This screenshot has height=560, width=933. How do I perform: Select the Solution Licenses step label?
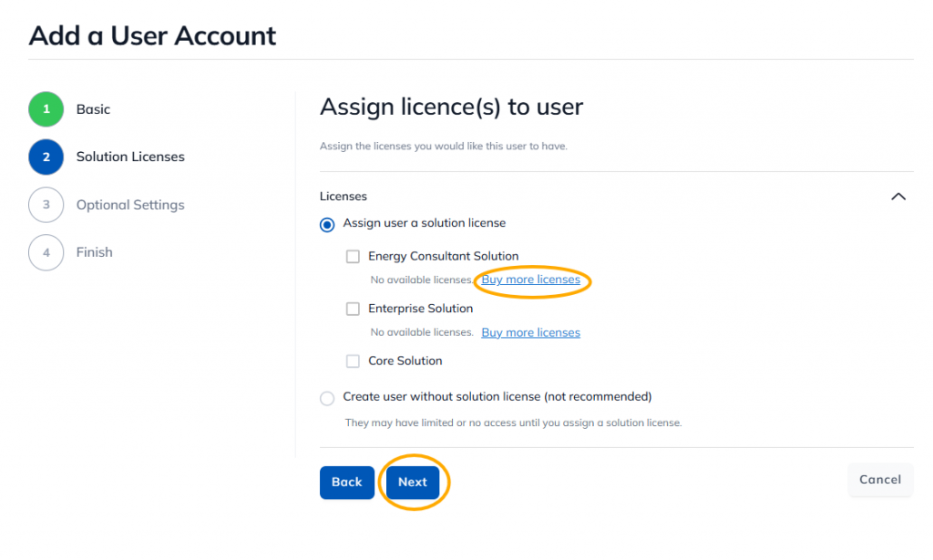130,157
